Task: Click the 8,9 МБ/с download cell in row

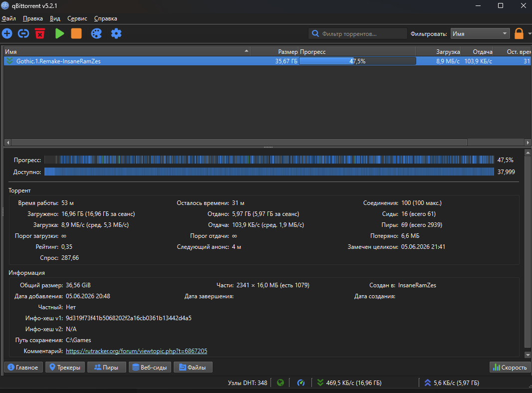Action: coord(448,61)
